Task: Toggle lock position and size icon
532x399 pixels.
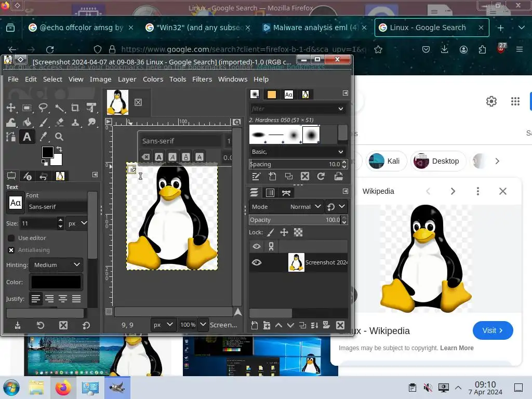Action: coord(284,232)
